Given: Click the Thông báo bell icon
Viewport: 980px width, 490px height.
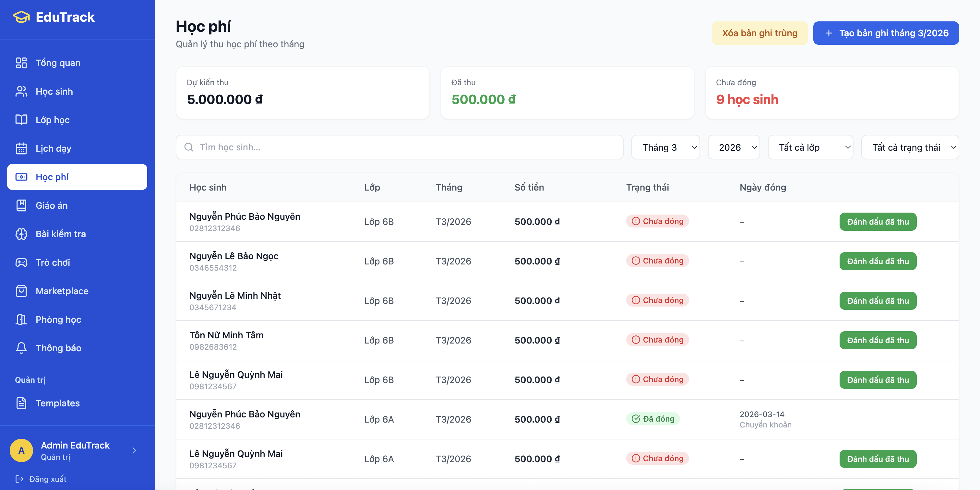Looking at the screenshot, I should [21, 348].
